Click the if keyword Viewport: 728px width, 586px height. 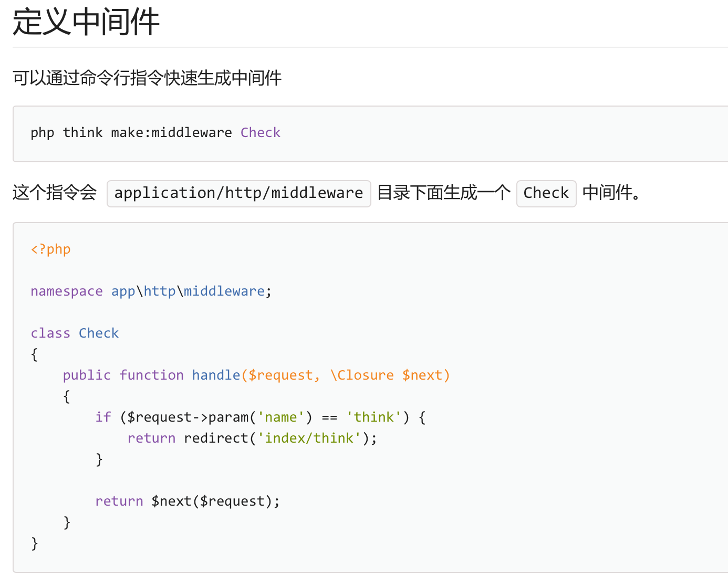pyautogui.click(x=103, y=417)
